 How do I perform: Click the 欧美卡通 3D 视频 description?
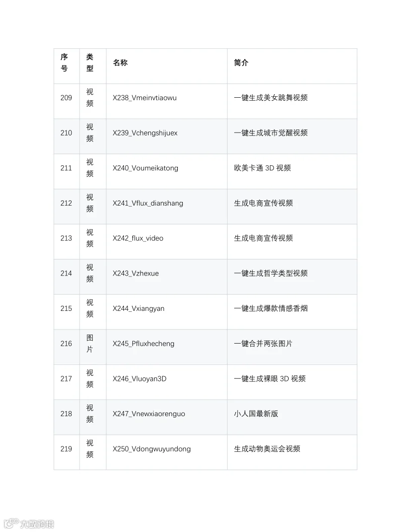tap(262, 168)
